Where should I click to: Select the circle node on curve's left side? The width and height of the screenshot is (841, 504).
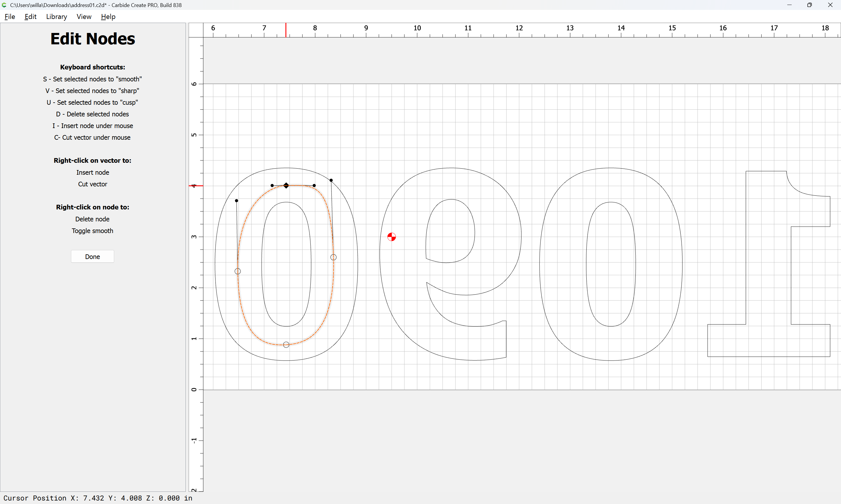click(x=238, y=271)
